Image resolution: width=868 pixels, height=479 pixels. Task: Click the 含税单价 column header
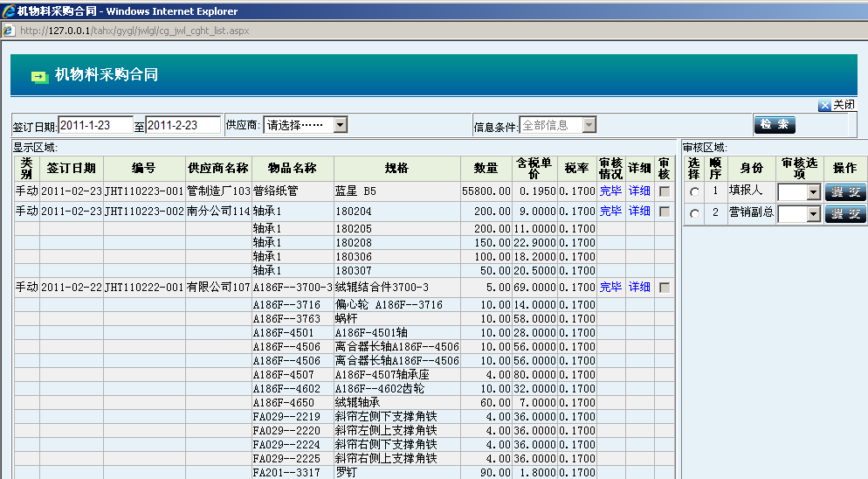coord(534,168)
